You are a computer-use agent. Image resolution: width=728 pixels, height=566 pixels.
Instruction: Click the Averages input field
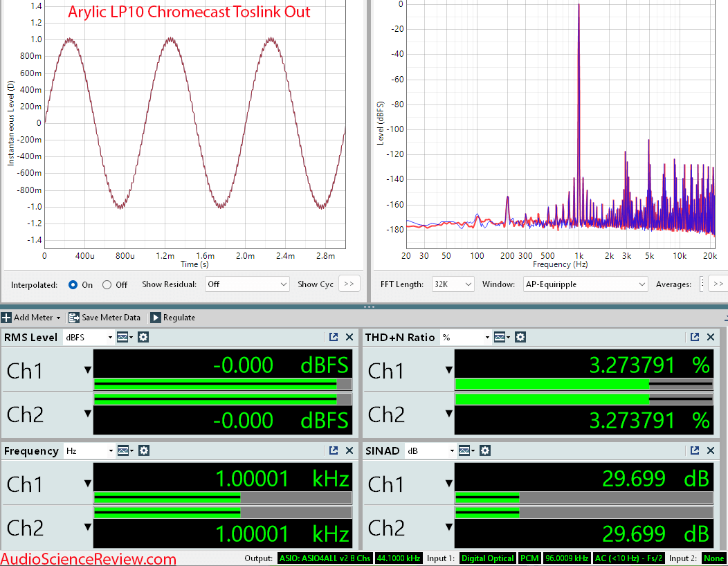pyautogui.click(x=702, y=284)
